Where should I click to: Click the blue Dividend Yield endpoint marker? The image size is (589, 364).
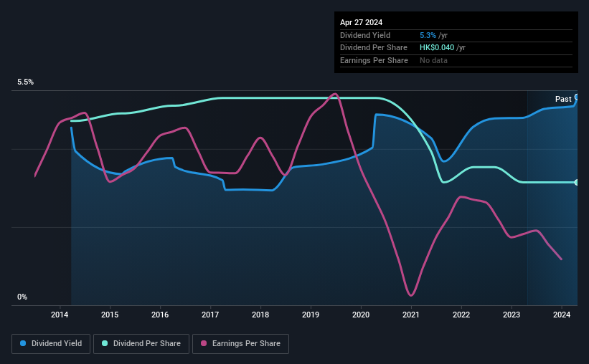coord(577,97)
